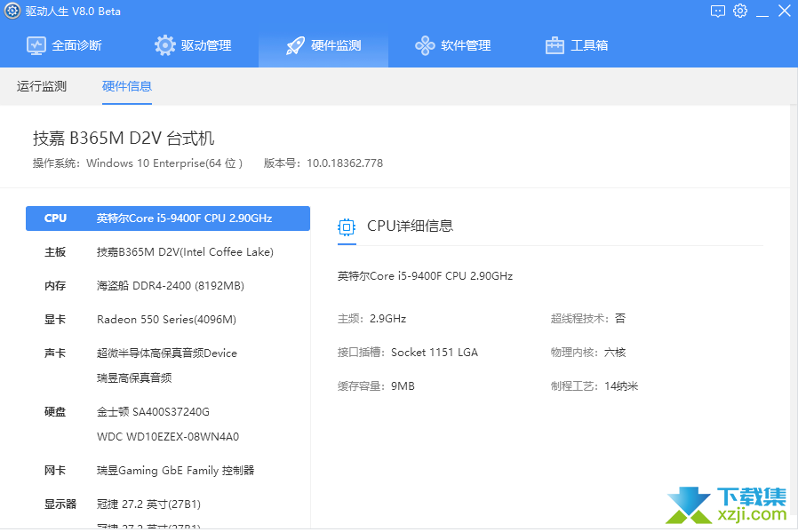This screenshot has height=532, width=798.
Task: Click the CPU chip icon beside CPU详细信息
Action: [347, 226]
